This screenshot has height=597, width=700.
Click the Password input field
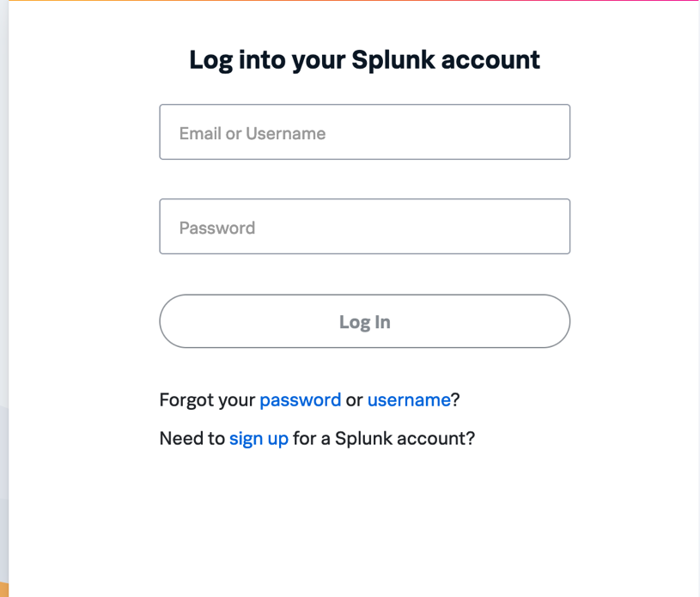point(364,226)
